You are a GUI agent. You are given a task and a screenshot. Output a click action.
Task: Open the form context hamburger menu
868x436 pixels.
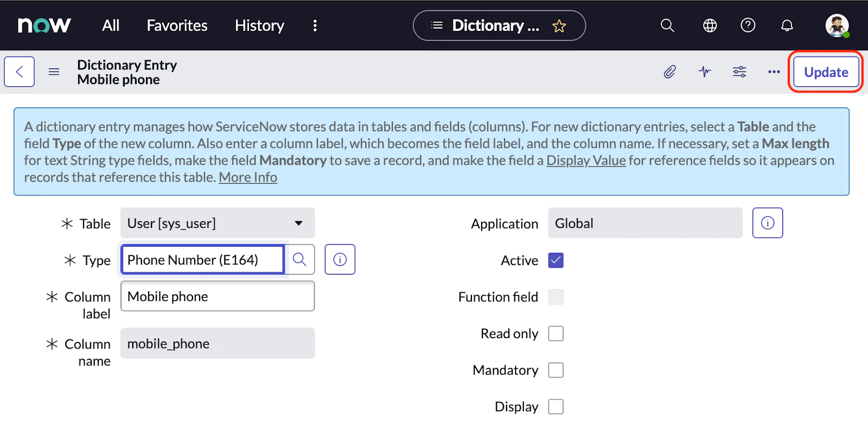click(54, 72)
